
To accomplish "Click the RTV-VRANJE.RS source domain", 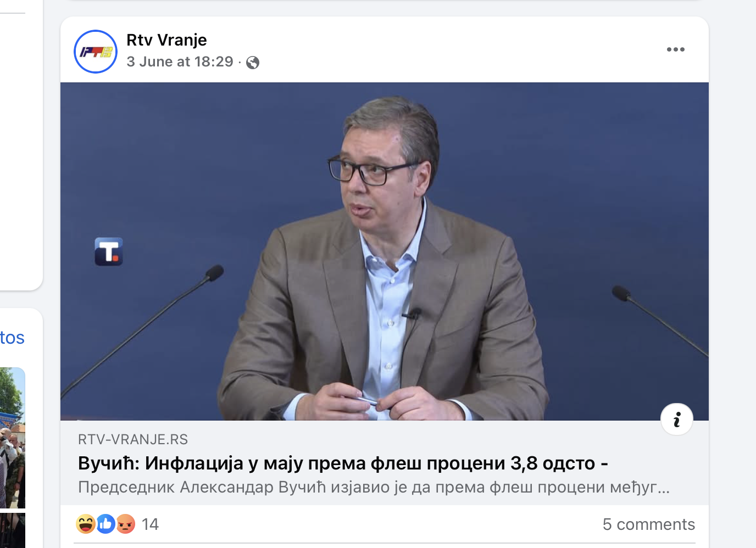I will (133, 439).
